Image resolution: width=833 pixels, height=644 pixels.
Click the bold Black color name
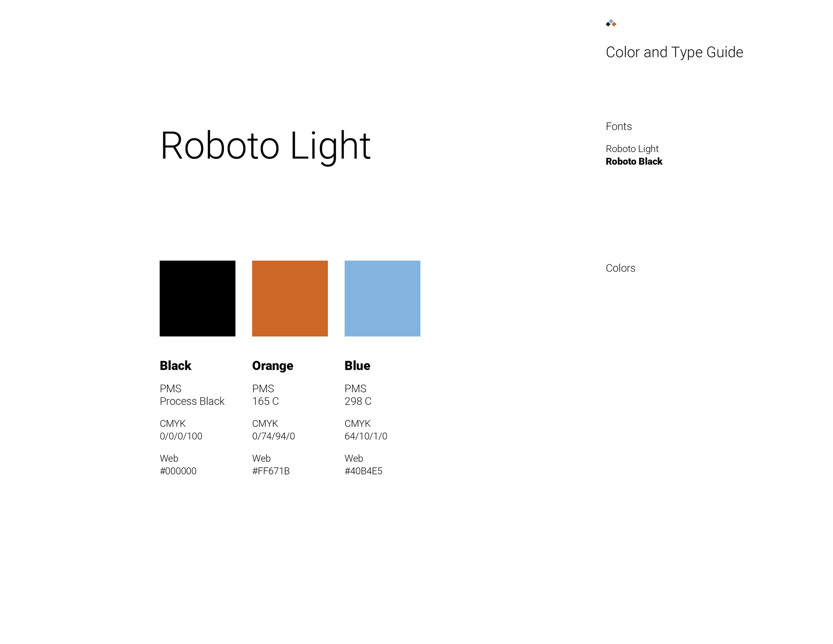[176, 365]
